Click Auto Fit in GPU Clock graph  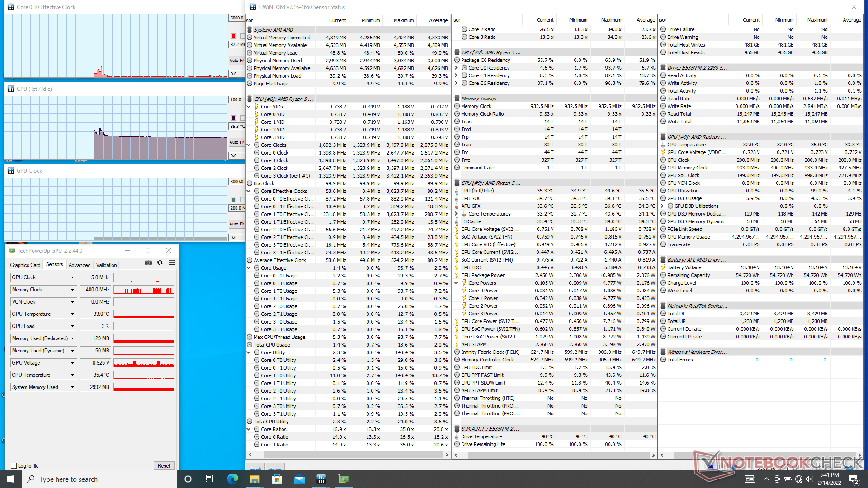[x=237, y=224]
